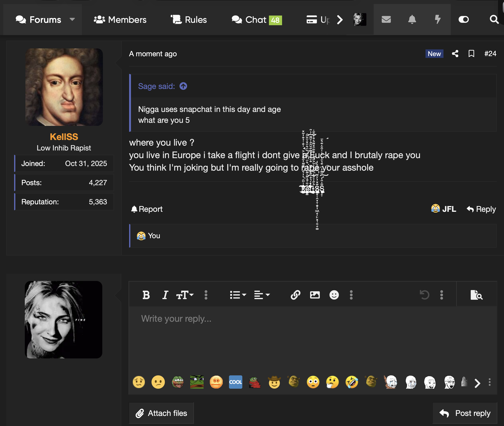
Task: Insert the flushed face emoji
Action: pyautogui.click(x=313, y=382)
